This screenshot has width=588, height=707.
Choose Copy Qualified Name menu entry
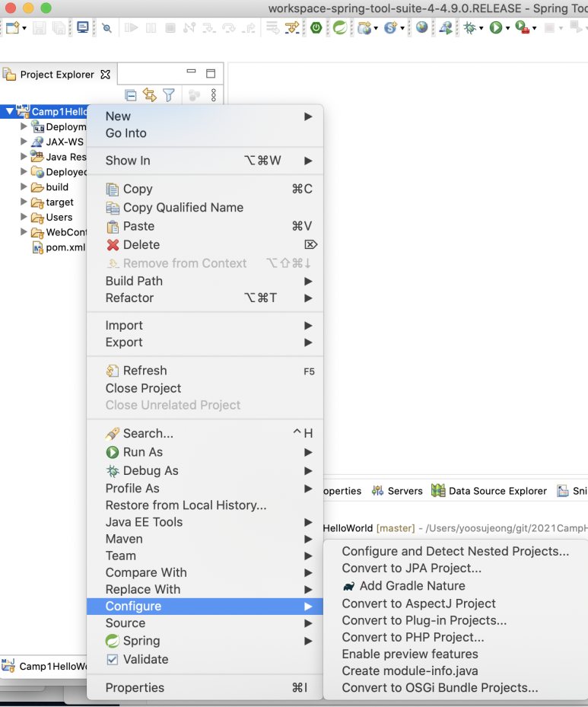click(205, 208)
